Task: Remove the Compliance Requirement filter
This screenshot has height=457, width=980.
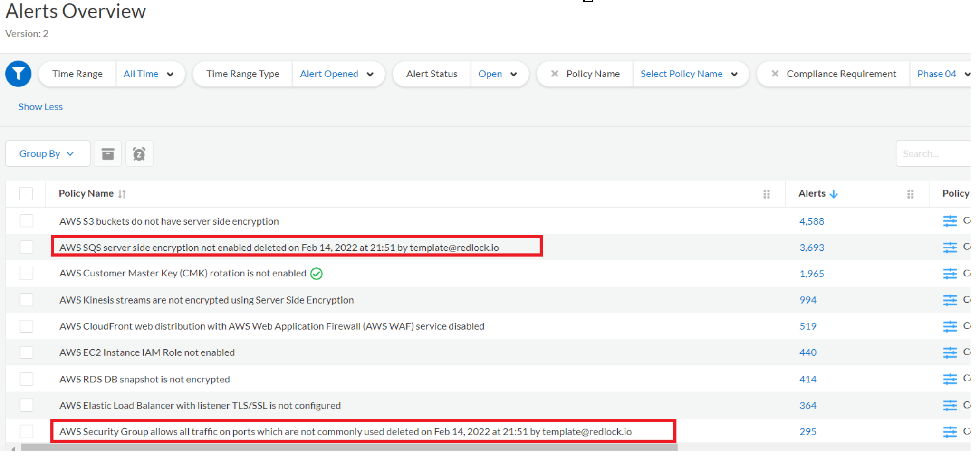Action: pos(775,74)
